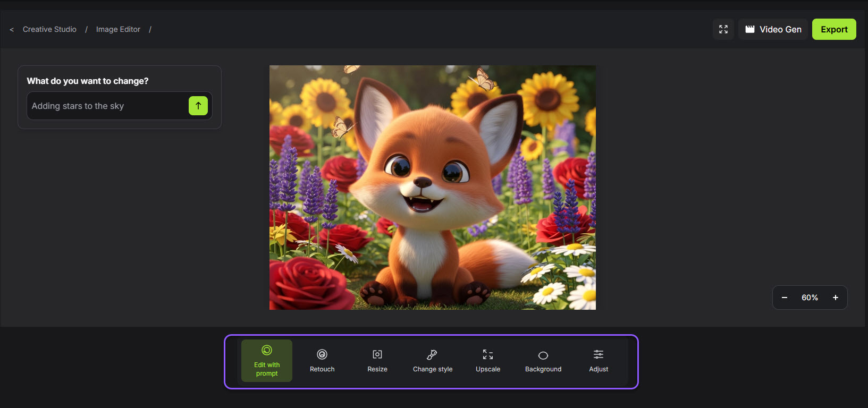Image resolution: width=868 pixels, height=408 pixels.
Task: Click the Export button
Action: pyautogui.click(x=834, y=29)
